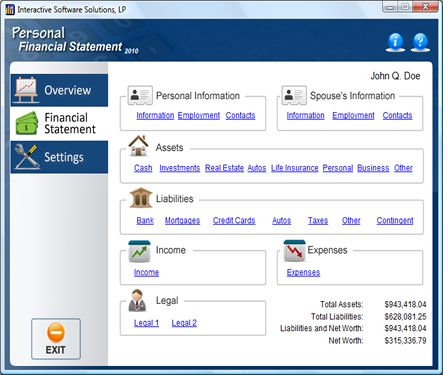Click the Expenses red arrow chart icon
This screenshot has height=375, width=443.
tap(294, 251)
